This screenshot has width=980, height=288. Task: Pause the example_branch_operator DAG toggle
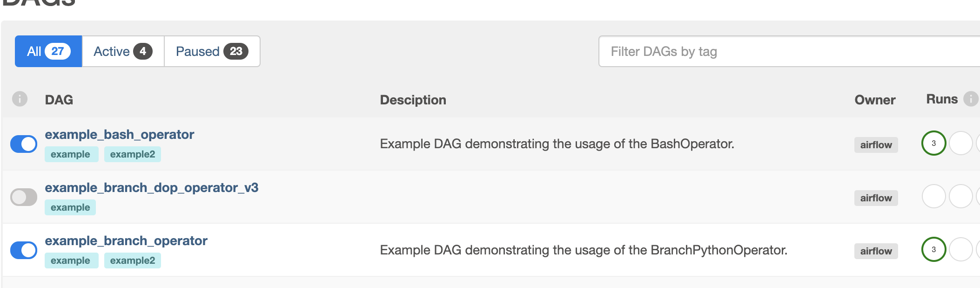[x=24, y=250]
